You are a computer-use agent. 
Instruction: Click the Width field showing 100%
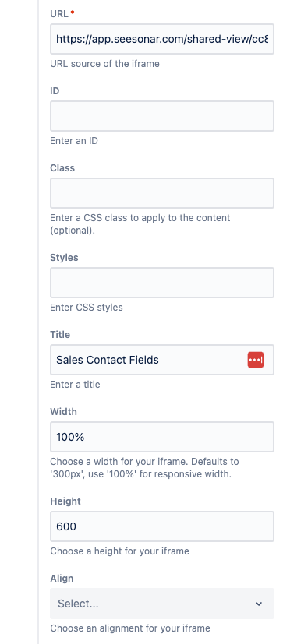162,437
